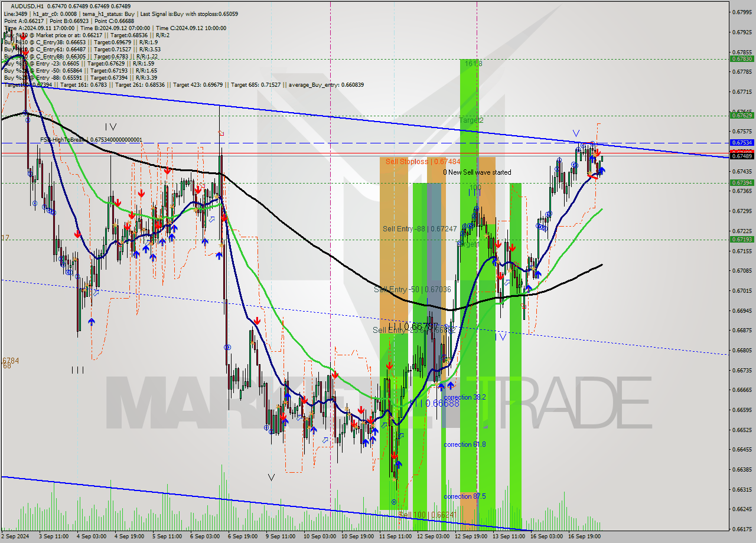Click the 'I I | 0.66688' wave label

[435, 403]
